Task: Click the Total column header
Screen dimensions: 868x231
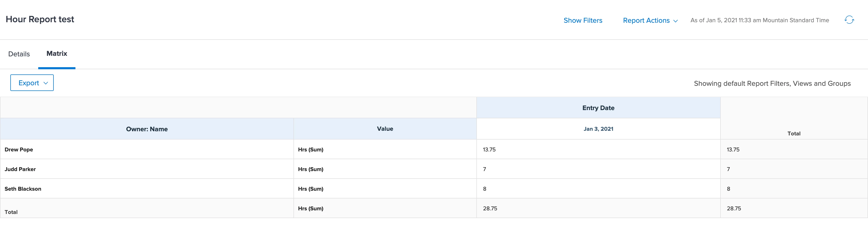Action: coord(794,134)
